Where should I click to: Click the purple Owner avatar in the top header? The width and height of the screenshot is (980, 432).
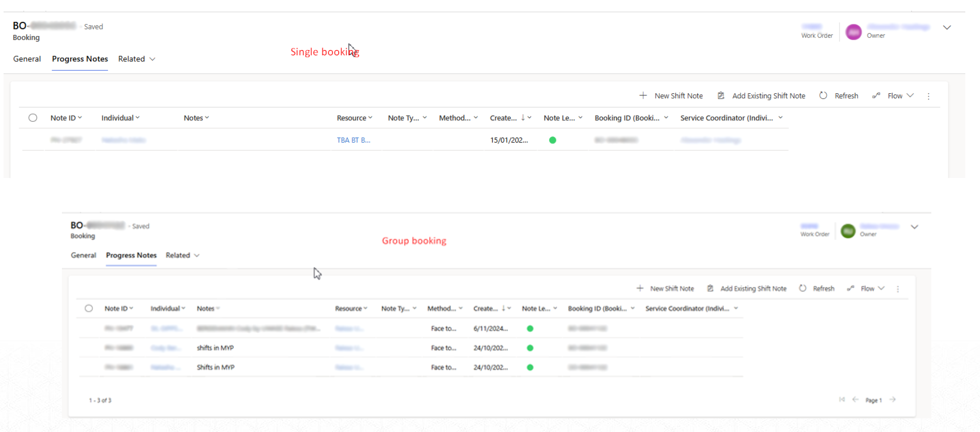tap(854, 32)
